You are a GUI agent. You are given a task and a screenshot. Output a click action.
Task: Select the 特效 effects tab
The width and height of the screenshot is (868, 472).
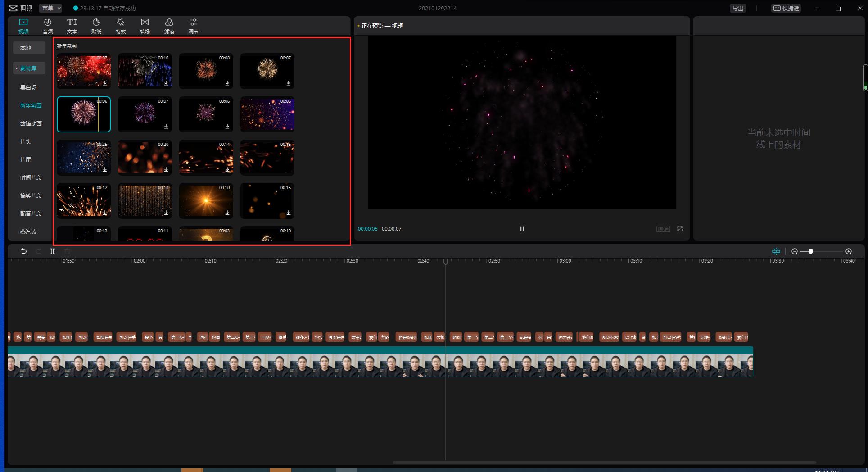(120, 26)
